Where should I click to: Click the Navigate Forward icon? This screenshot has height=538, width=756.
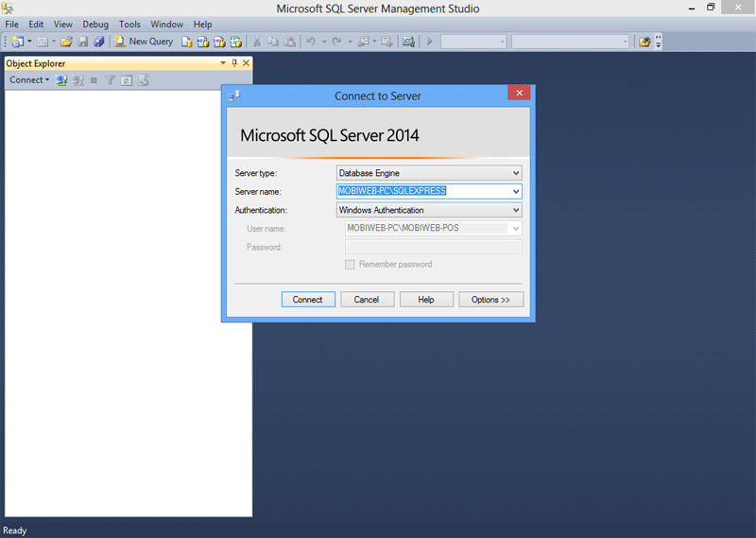pyautogui.click(x=387, y=42)
